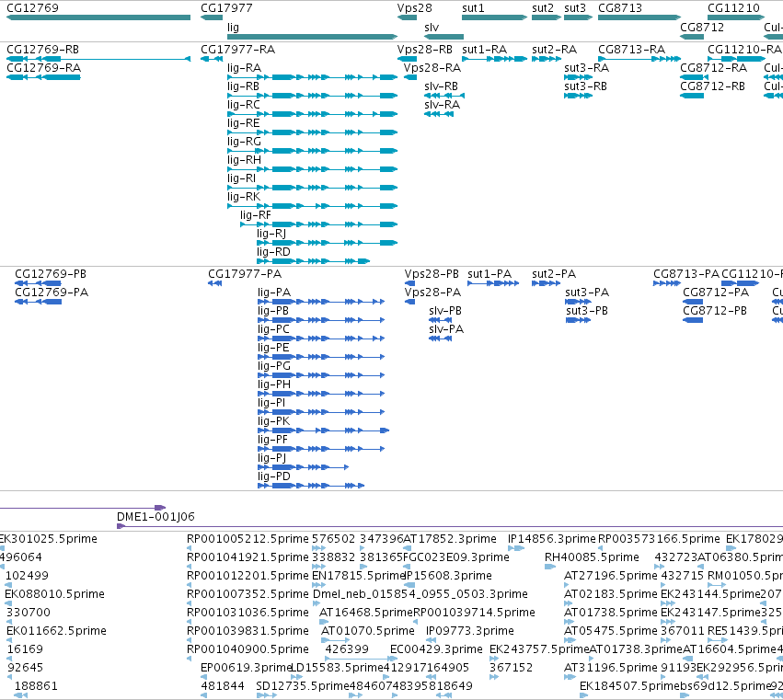Image resolution: width=783 pixels, height=700 pixels.
Task: Select protein slv-PB label
Action: [x=445, y=311]
